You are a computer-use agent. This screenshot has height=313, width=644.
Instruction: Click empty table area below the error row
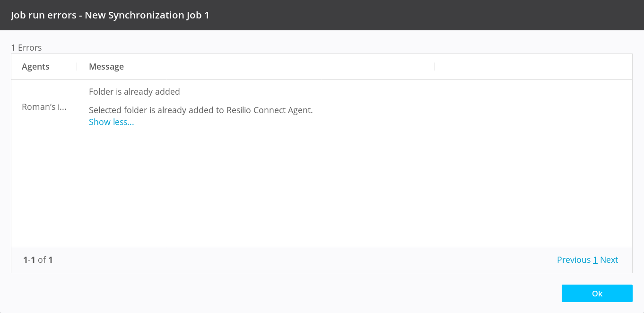click(x=322, y=189)
